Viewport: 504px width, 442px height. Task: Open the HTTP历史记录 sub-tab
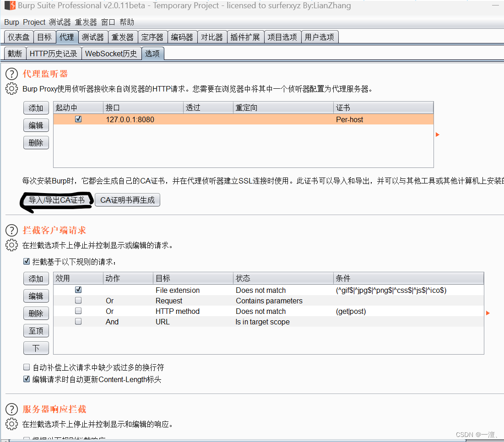click(x=54, y=54)
